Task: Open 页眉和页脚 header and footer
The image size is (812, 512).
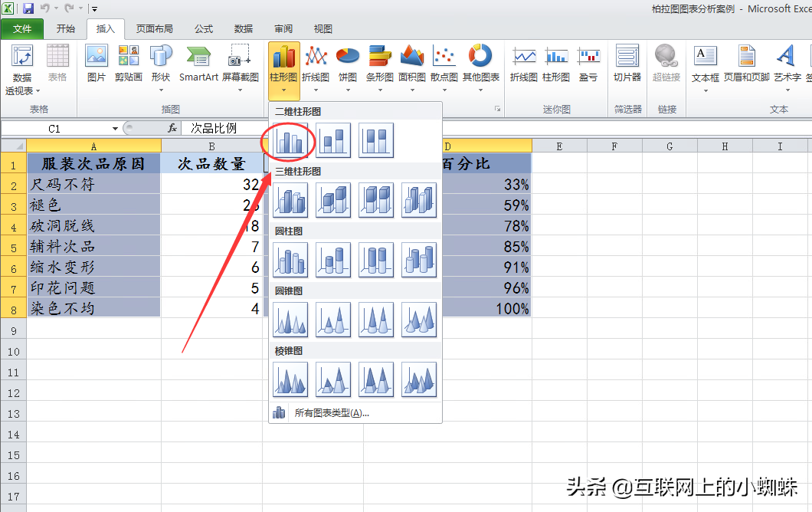Action: coord(747,64)
